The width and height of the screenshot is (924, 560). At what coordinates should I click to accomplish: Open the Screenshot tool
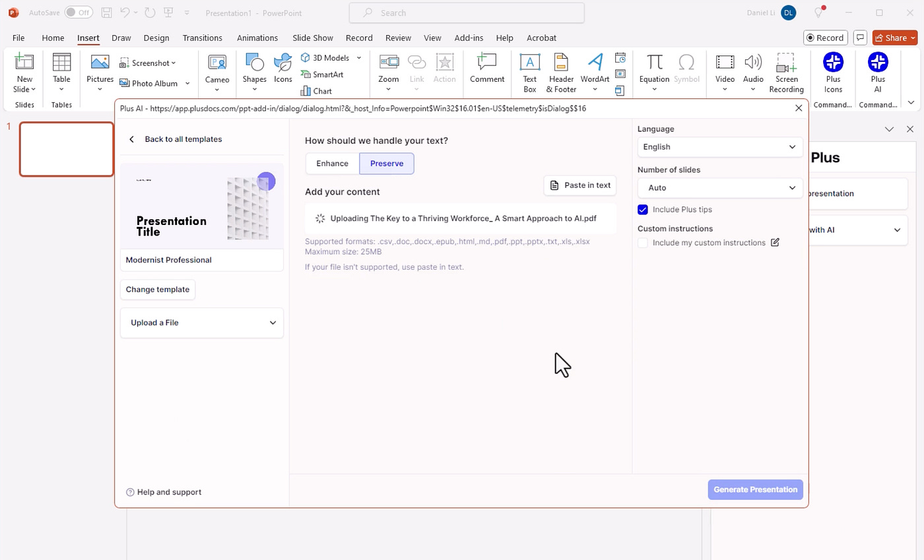click(148, 63)
